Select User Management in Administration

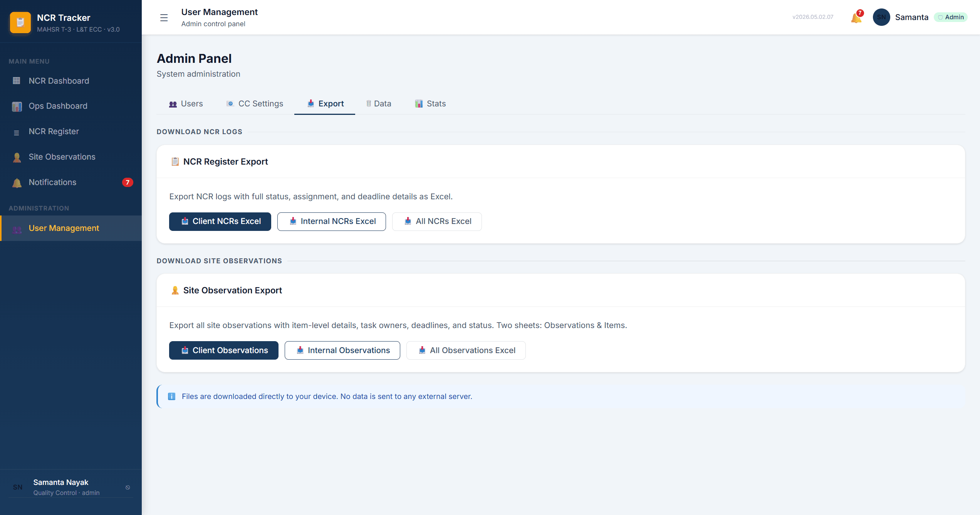pos(71,228)
